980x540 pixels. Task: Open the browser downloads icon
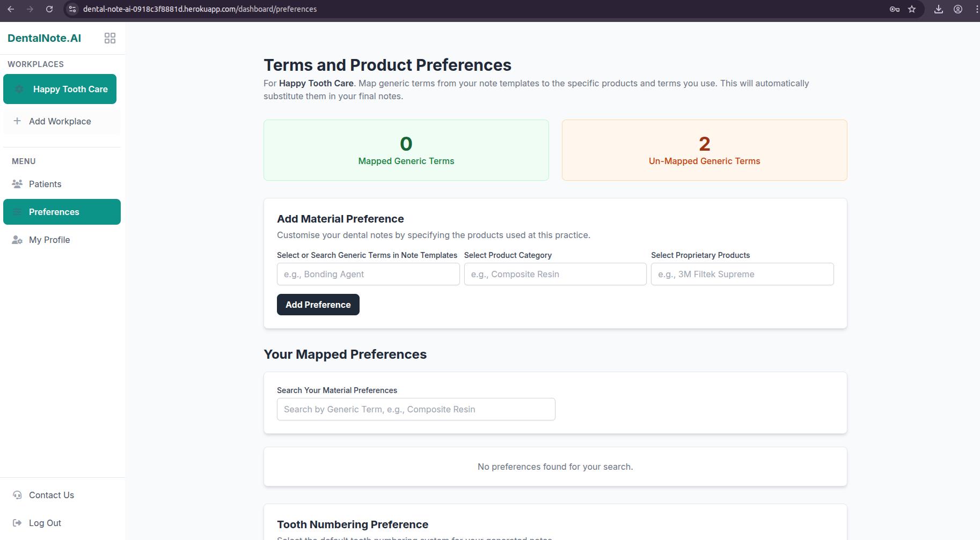tap(939, 9)
